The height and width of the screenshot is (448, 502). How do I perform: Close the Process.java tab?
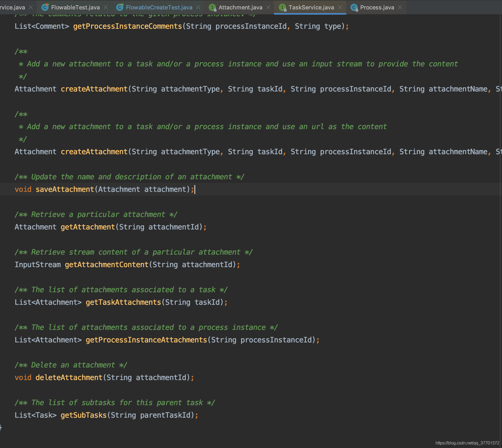click(400, 7)
